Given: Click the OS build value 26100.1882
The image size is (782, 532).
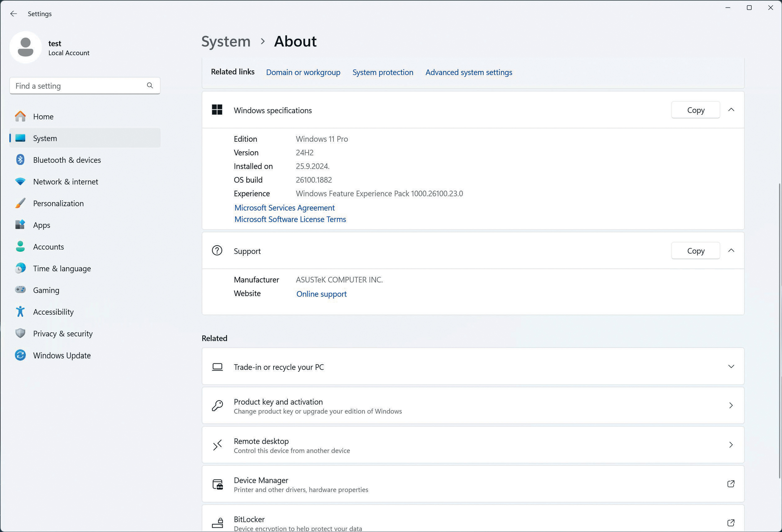Looking at the screenshot, I should click(x=314, y=180).
